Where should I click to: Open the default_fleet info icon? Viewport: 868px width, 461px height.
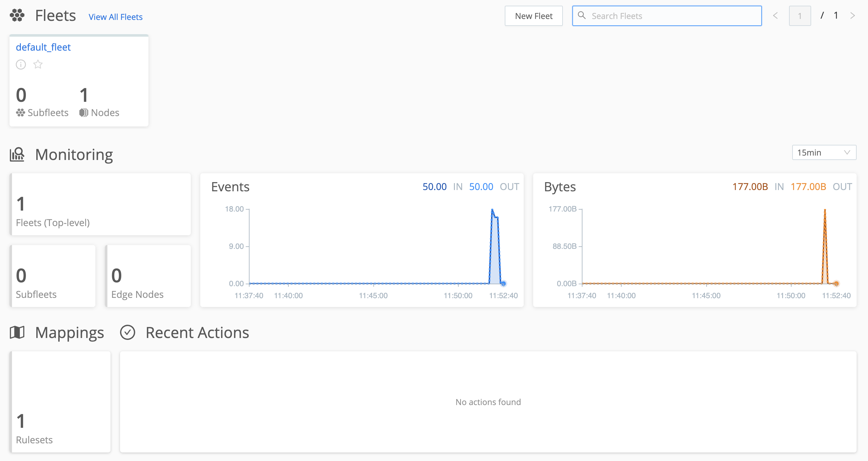point(21,65)
